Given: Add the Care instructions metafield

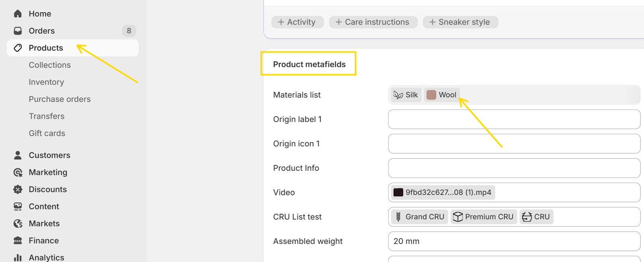Looking at the screenshot, I should (373, 22).
